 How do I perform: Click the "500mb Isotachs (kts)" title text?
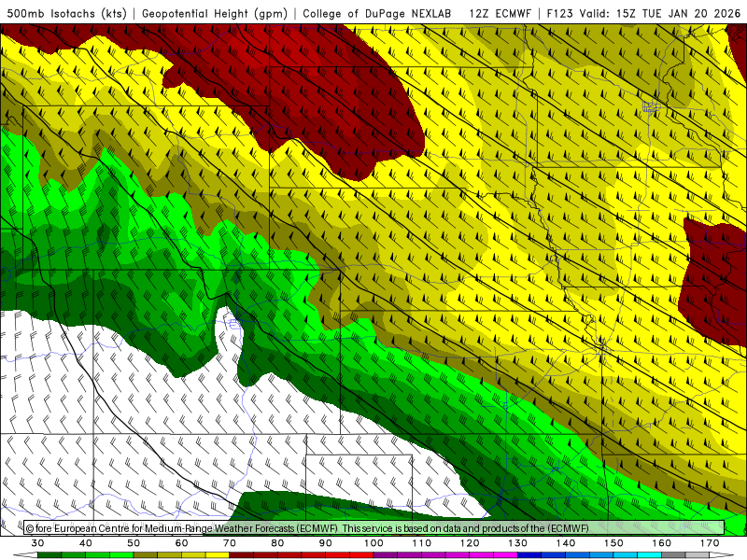(66, 14)
